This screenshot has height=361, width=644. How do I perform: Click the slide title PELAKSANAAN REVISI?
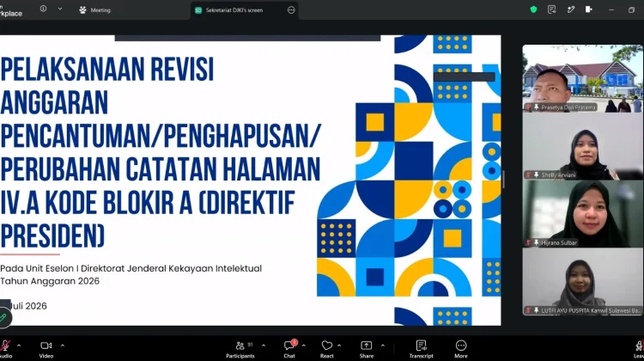pyautogui.click(x=107, y=70)
